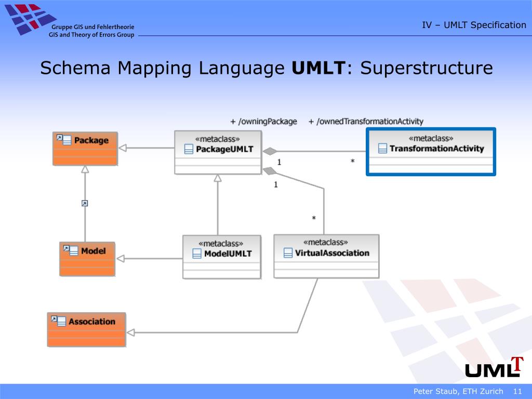Click the Association class name
This screenshot has height=399, width=532.
pos(92,321)
